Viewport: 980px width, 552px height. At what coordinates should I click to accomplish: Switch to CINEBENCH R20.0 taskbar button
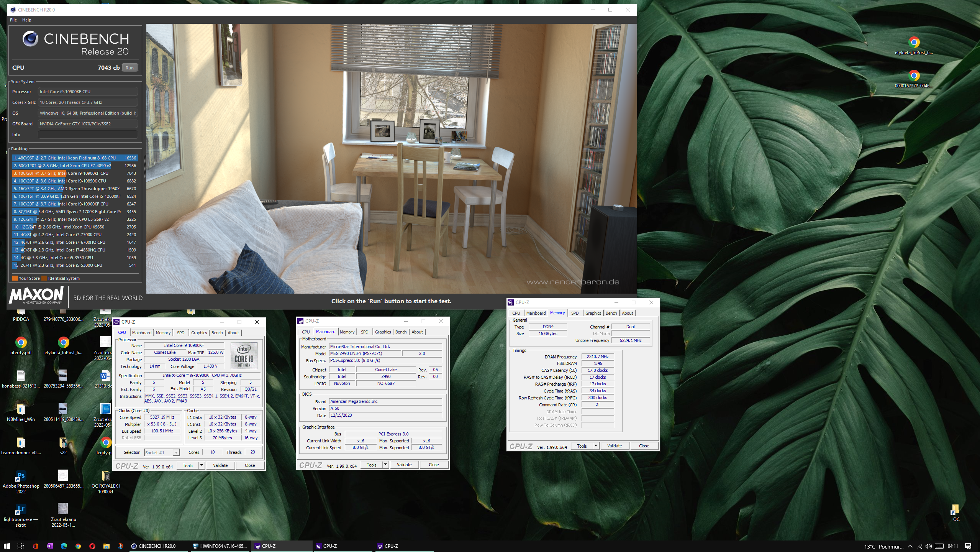[x=158, y=546]
